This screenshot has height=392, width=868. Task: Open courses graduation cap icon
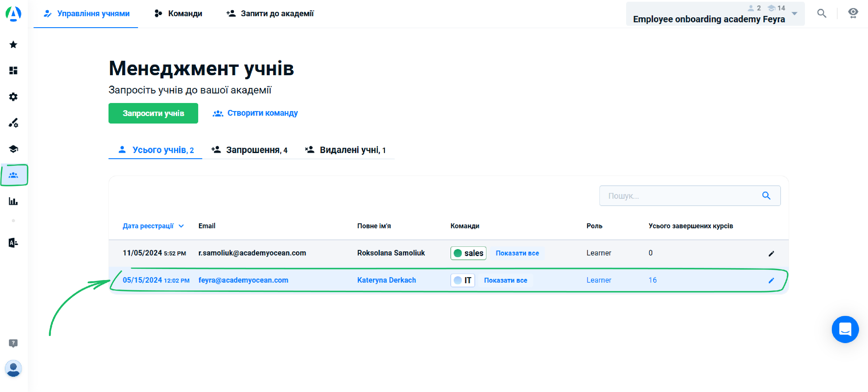pyautogui.click(x=13, y=149)
